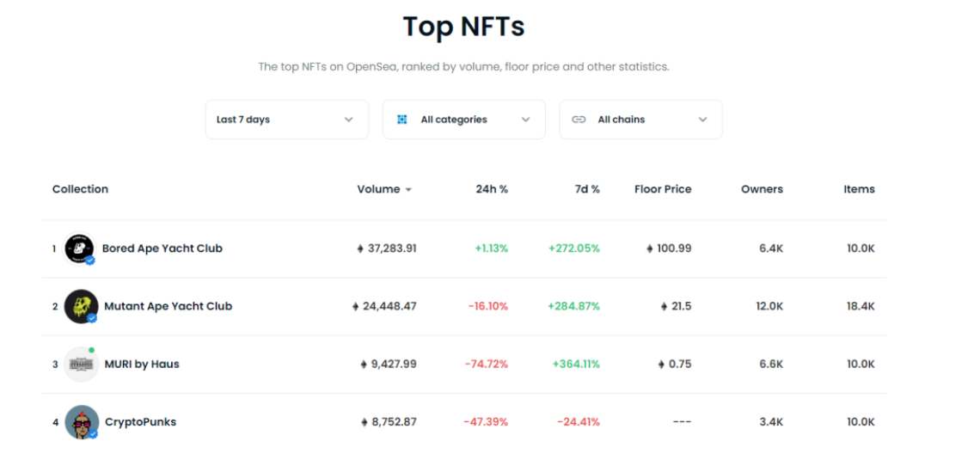This screenshot has width=980, height=460.
Task: Click Bored Ape floor price Ethereum icon
Action: [x=650, y=248]
